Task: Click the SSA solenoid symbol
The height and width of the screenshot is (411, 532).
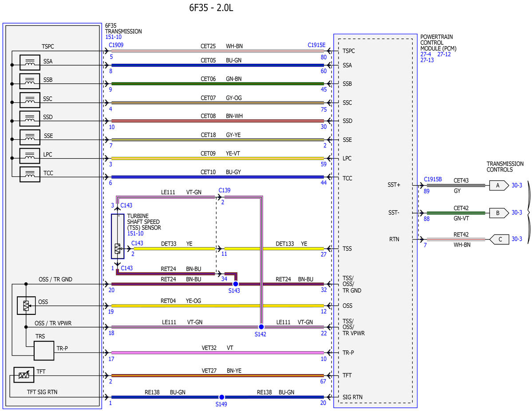Action: pos(30,63)
